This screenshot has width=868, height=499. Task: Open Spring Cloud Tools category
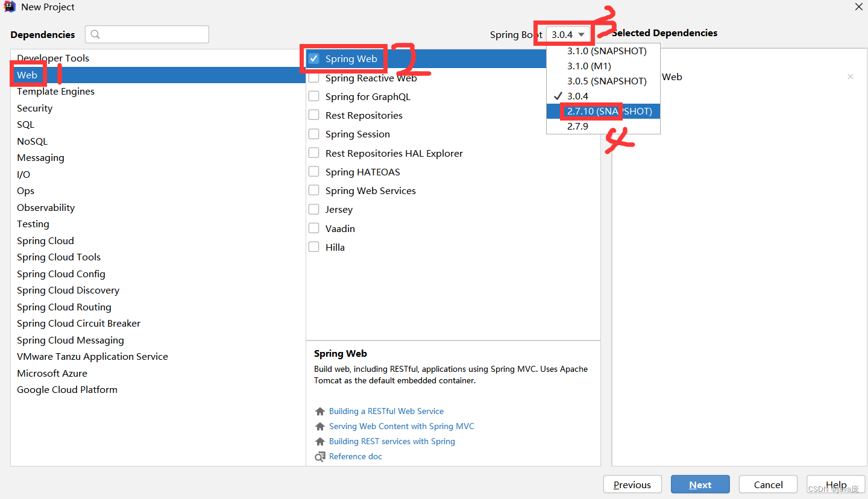click(x=158, y=257)
